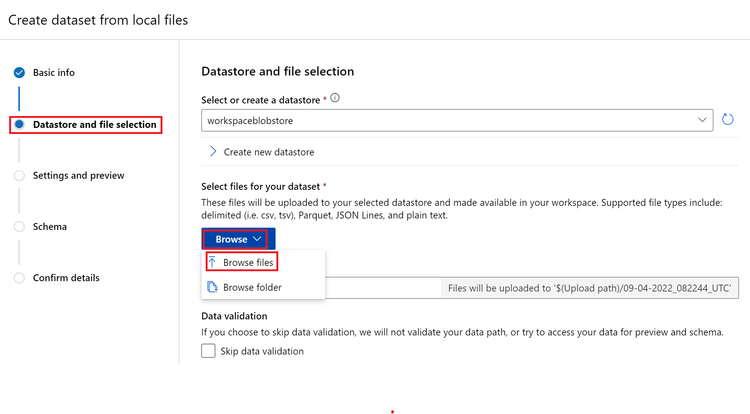
Task: Click the Datastore and file selection step circle
Action: tap(19, 125)
